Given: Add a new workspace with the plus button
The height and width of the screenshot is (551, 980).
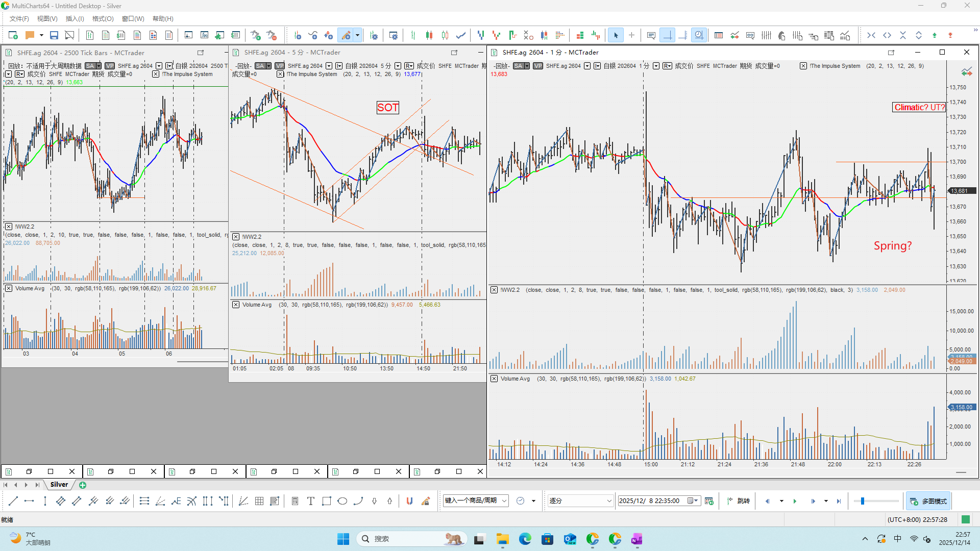Looking at the screenshot, I should tap(83, 485).
